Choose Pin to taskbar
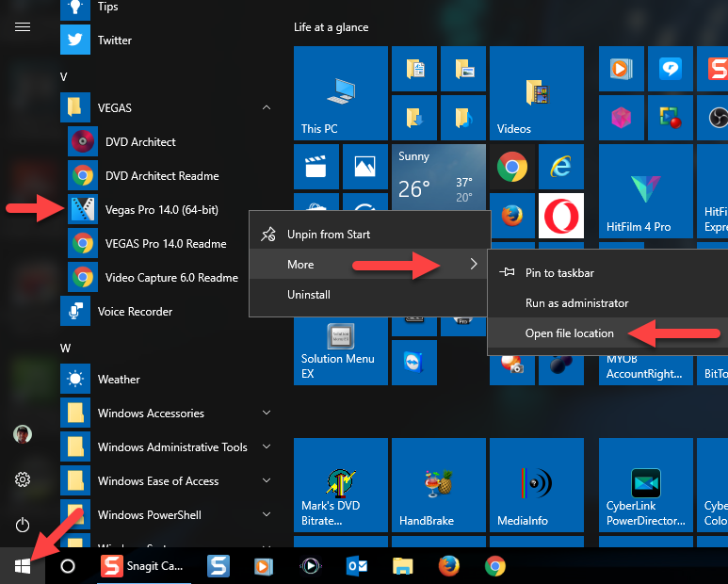 click(x=607, y=272)
